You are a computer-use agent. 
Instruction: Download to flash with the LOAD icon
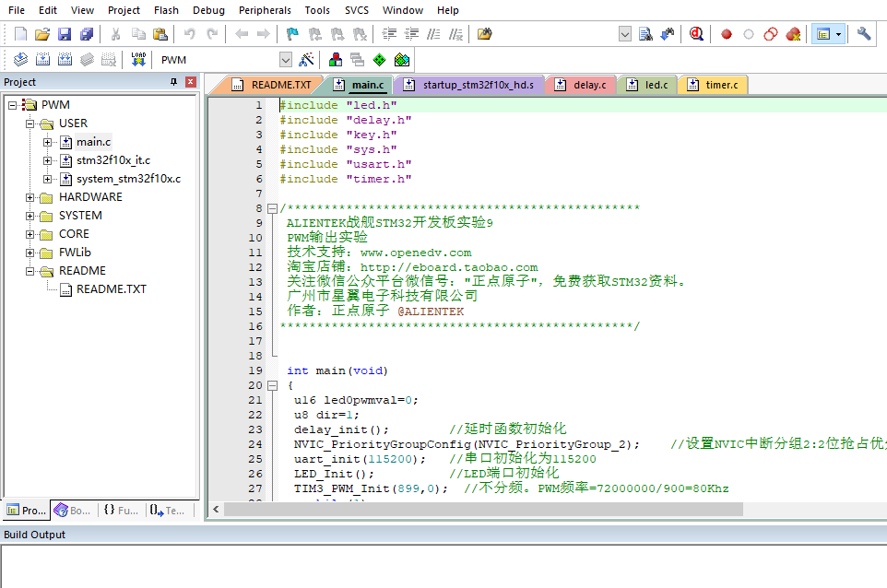tap(138, 59)
